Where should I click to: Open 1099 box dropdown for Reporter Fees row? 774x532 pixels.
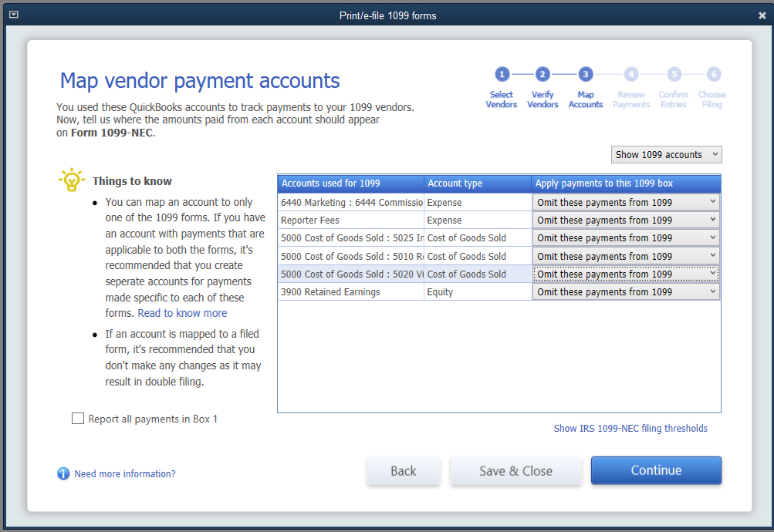pos(625,220)
